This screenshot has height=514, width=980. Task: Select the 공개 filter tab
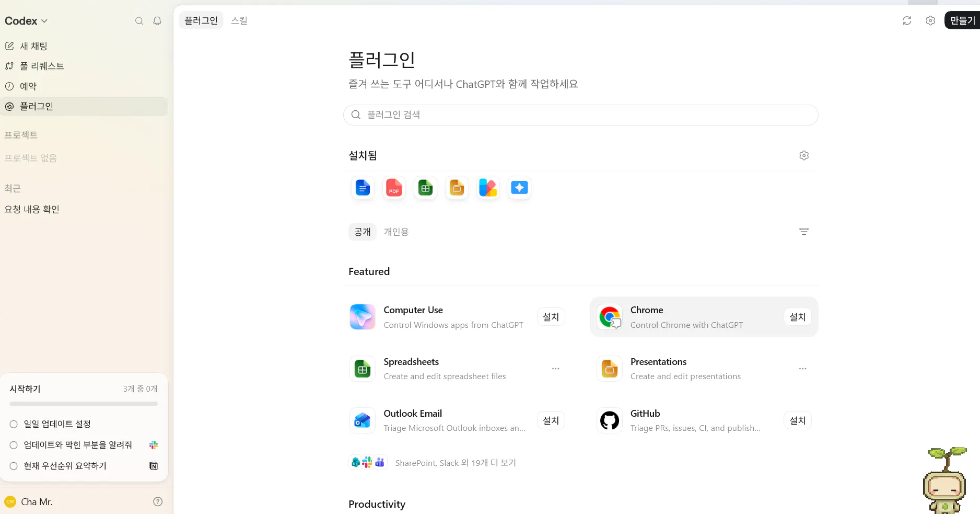coord(363,232)
